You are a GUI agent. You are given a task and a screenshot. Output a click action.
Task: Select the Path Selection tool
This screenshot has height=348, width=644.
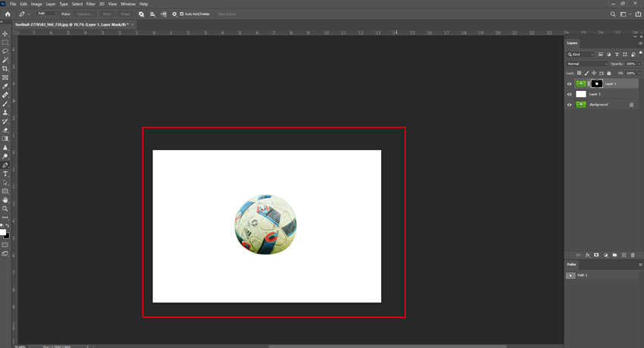click(5, 183)
